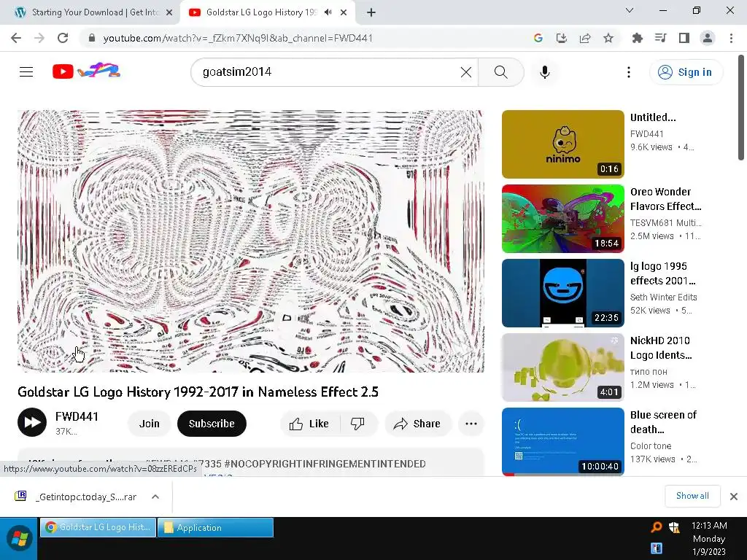The height and width of the screenshot is (560, 747).
Task: Open NickHD 2010 Logo Idents thumbnail
Action: pyautogui.click(x=562, y=367)
